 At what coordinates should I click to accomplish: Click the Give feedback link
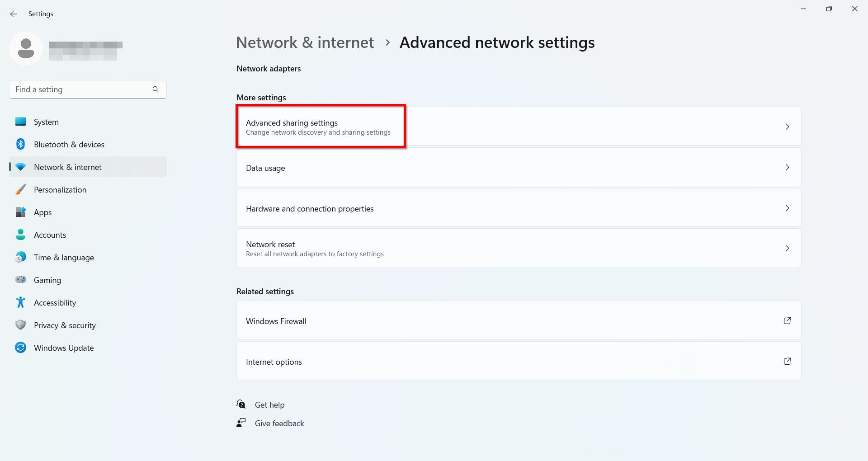[x=279, y=423]
